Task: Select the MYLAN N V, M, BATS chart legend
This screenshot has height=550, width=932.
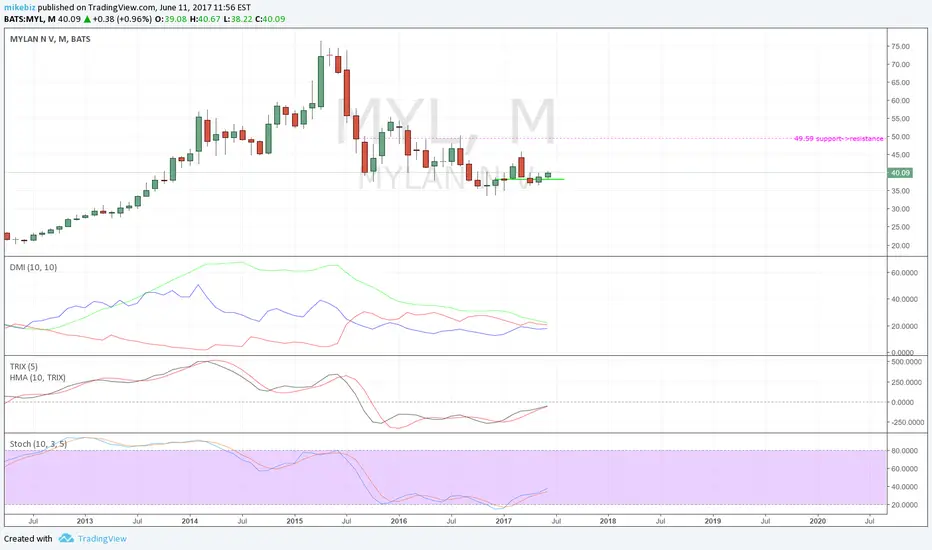Action: pos(51,39)
